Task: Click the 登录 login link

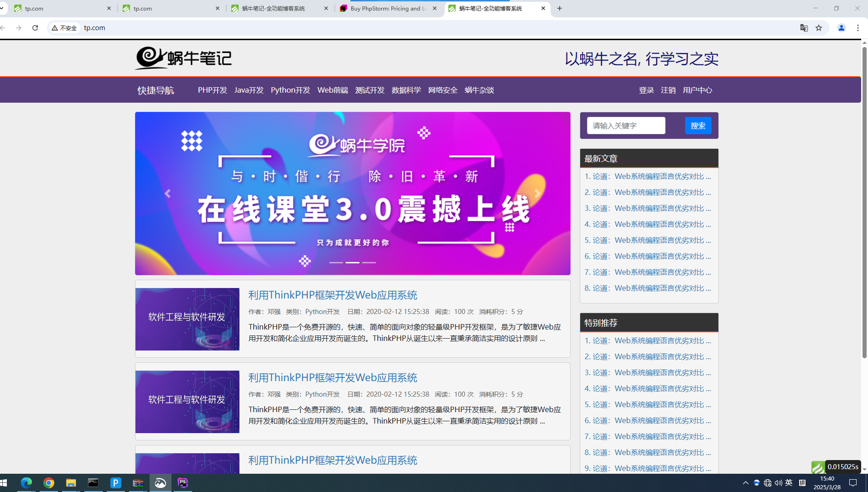Action: pyautogui.click(x=646, y=90)
